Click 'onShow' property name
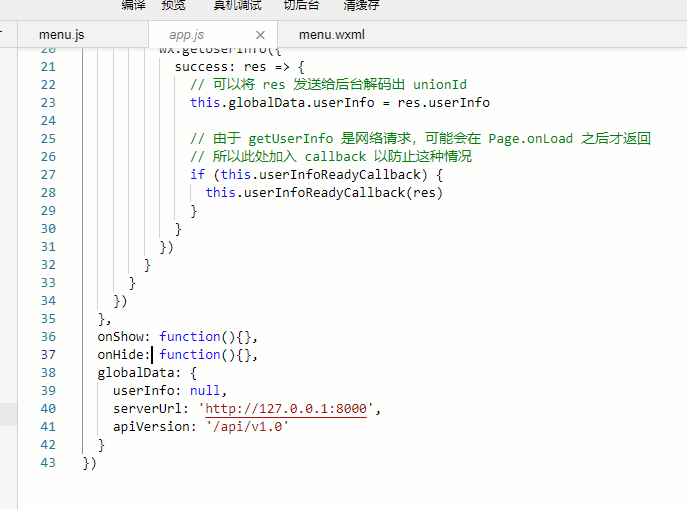Viewport: 687px width, 509px height. (120, 337)
